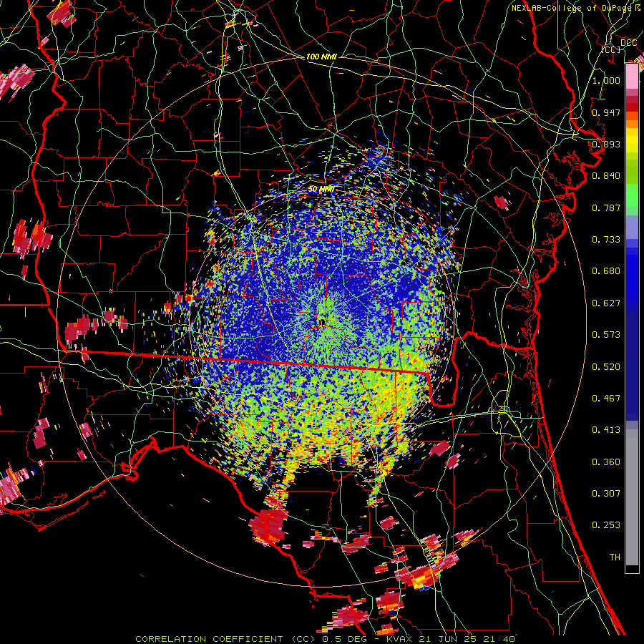Image resolution: width=644 pixels, height=644 pixels.
Task: Click the 0.467 legend value
Action: point(606,399)
